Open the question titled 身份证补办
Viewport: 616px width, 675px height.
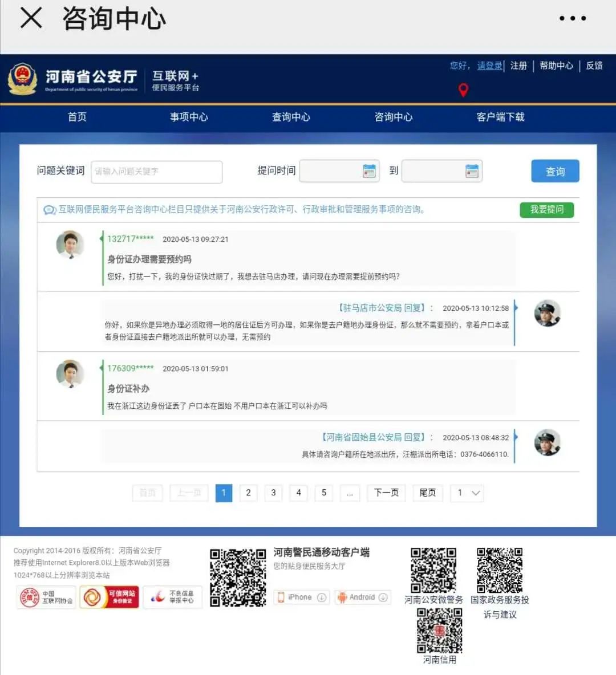128,389
